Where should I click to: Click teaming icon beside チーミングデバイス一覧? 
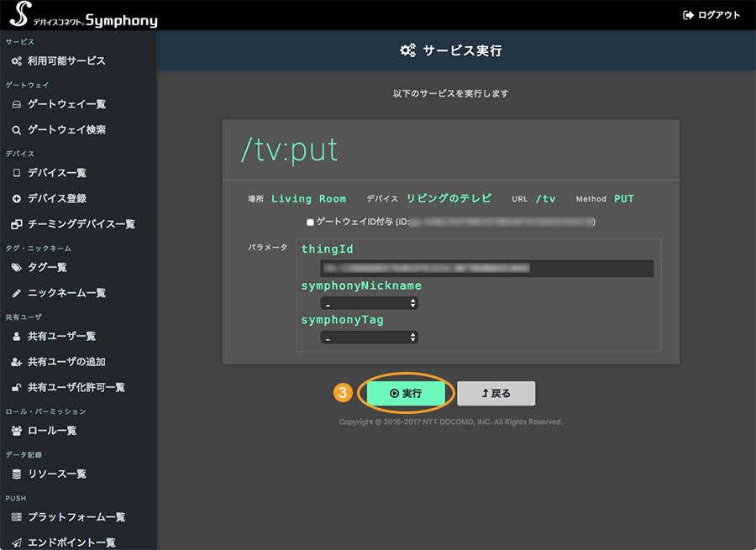pos(17,224)
